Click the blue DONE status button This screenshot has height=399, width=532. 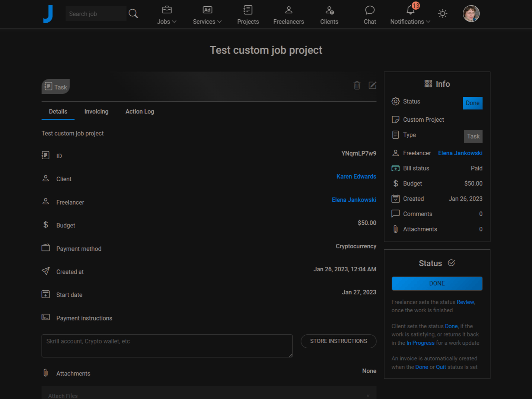(x=437, y=284)
